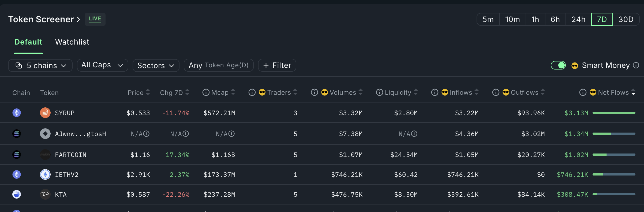Open the Any Token Age(D) selector
Image resolution: width=644 pixels, height=212 pixels.
tap(219, 65)
